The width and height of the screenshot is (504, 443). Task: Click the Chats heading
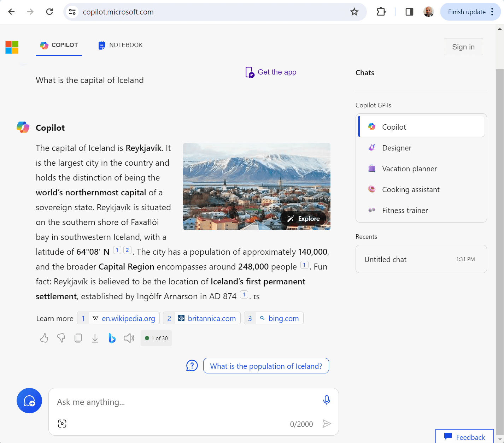pos(365,73)
